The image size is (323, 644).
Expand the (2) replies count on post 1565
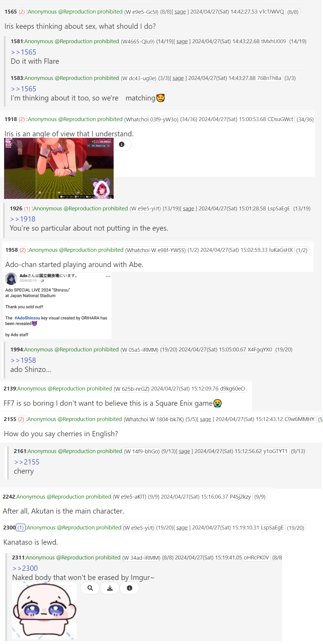(x=22, y=12)
